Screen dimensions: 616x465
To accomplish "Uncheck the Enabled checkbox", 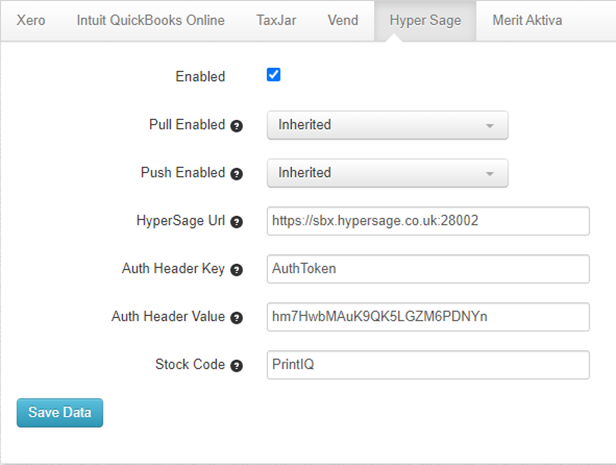I will [274, 75].
